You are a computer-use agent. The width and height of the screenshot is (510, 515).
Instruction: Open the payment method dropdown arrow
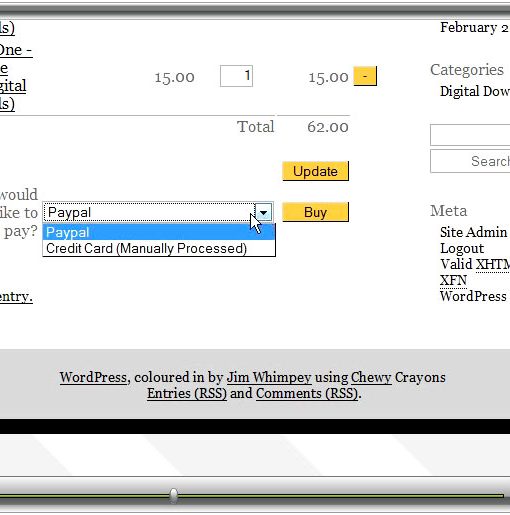(264, 212)
